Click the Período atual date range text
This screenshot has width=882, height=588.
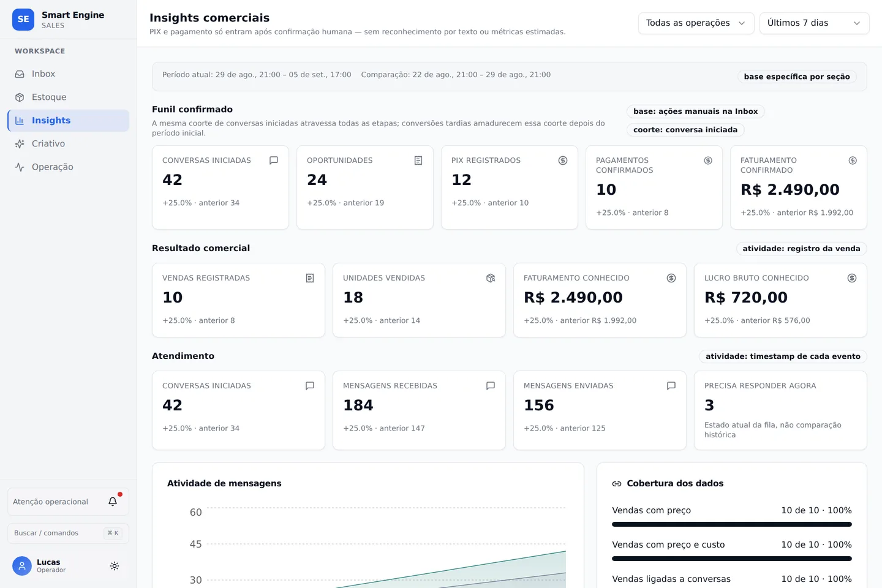(x=257, y=75)
